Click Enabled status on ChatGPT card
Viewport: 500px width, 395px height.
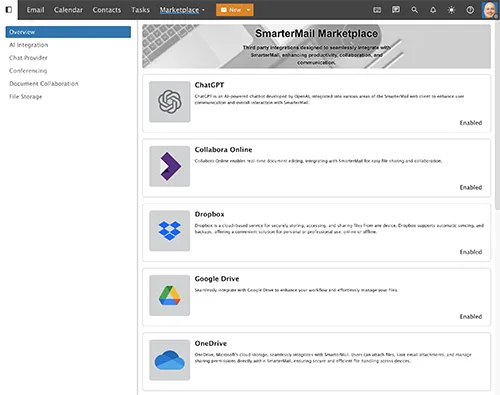click(471, 123)
